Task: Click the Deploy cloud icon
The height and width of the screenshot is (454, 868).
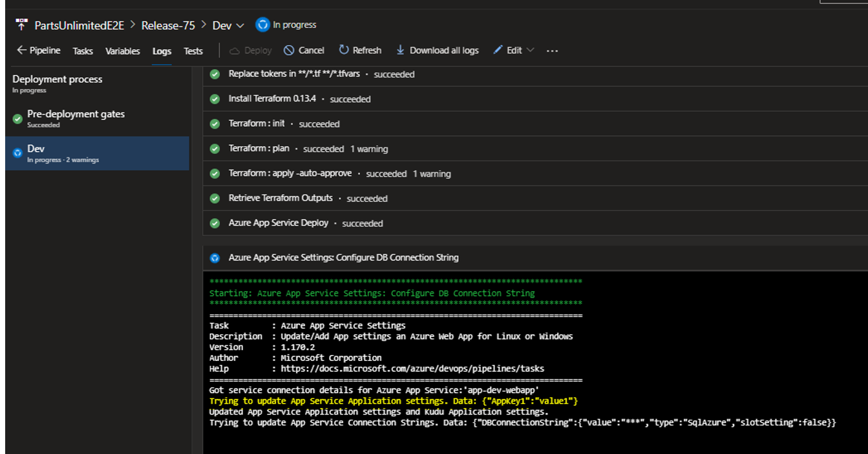Action: 235,50
